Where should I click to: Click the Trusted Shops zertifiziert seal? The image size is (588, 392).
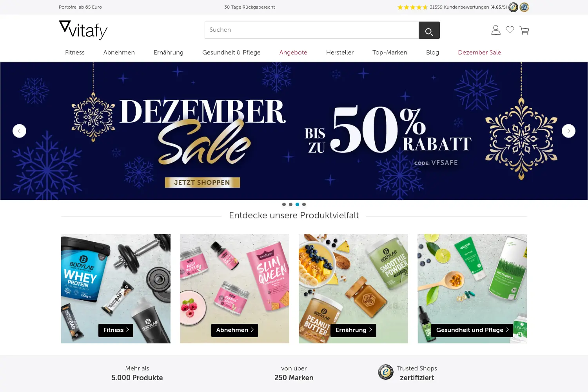[x=386, y=372]
